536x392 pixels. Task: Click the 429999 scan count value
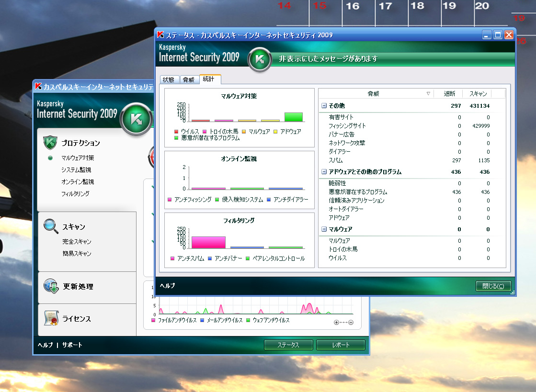[x=481, y=126]
